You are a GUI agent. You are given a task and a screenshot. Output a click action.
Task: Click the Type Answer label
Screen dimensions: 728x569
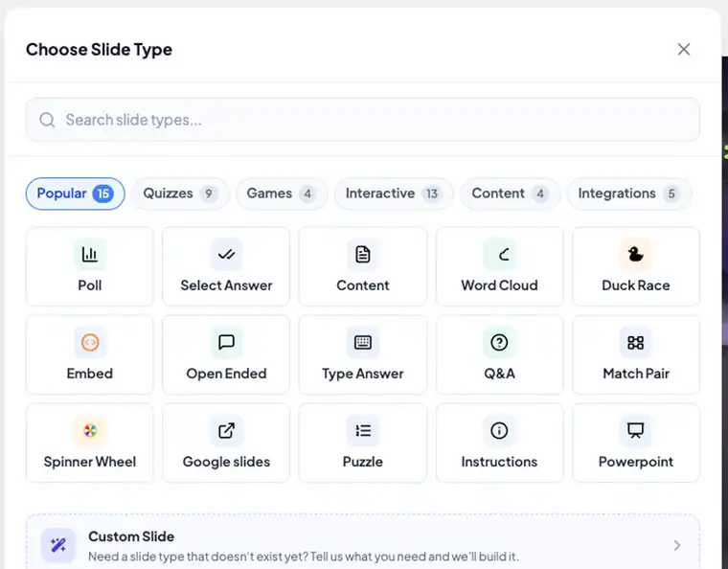point(363,374)
